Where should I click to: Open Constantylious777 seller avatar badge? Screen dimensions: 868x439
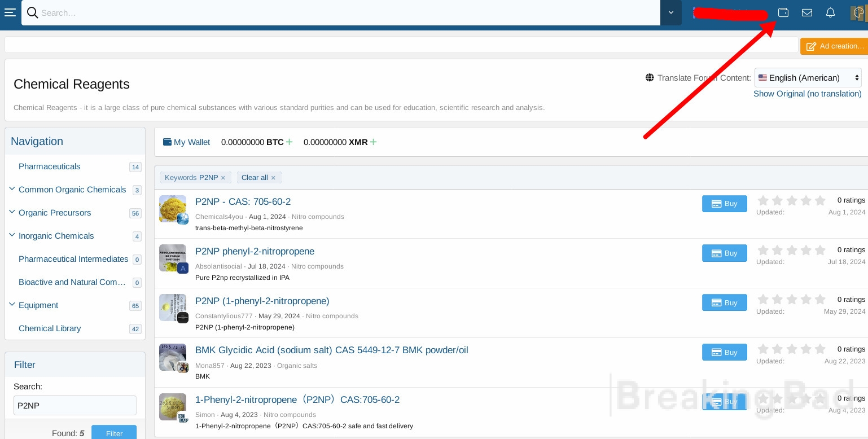pyautogui.click(x=182, y=318)
